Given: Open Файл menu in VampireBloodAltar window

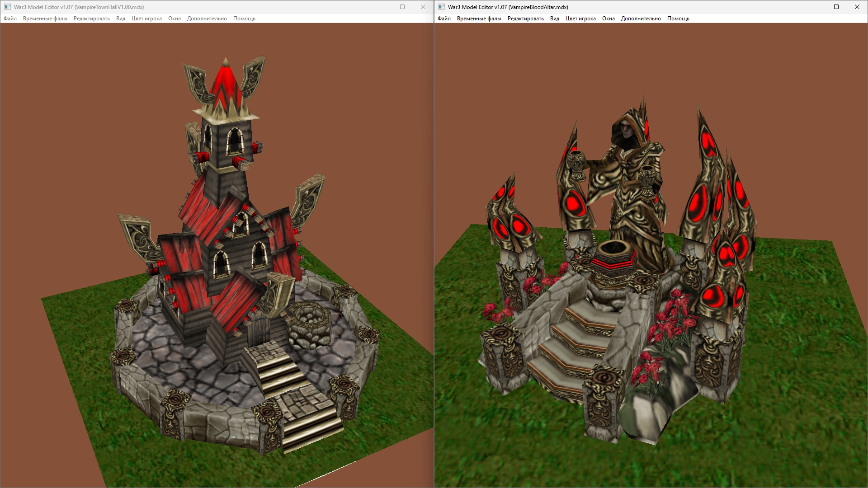Looking at the screenshot, I should tap(444, 19).
